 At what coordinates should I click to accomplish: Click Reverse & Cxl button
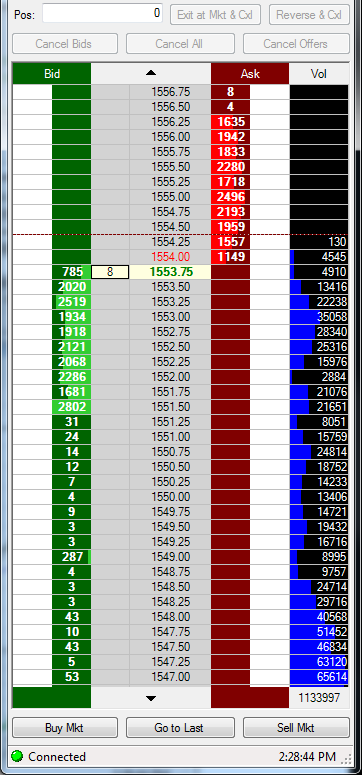309,14
